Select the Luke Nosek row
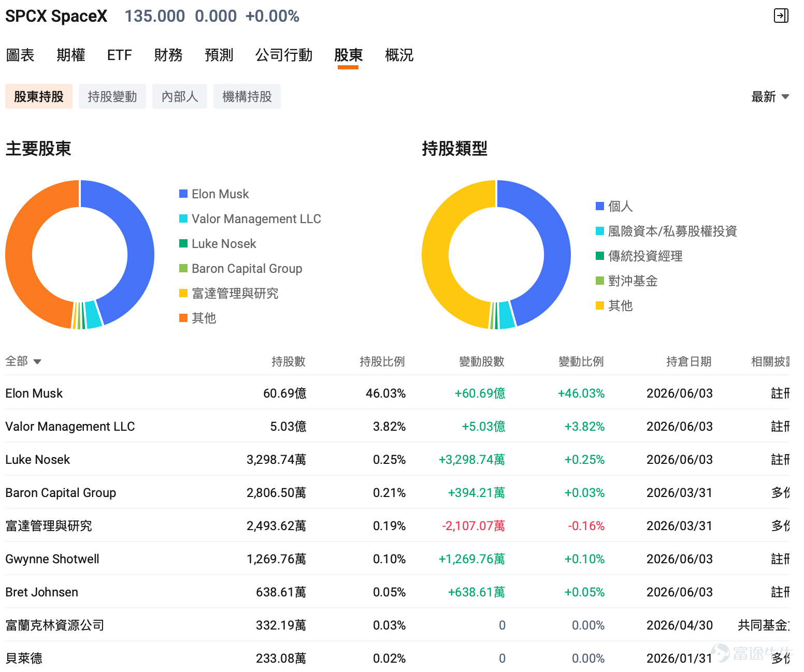 tap(397, 459)
